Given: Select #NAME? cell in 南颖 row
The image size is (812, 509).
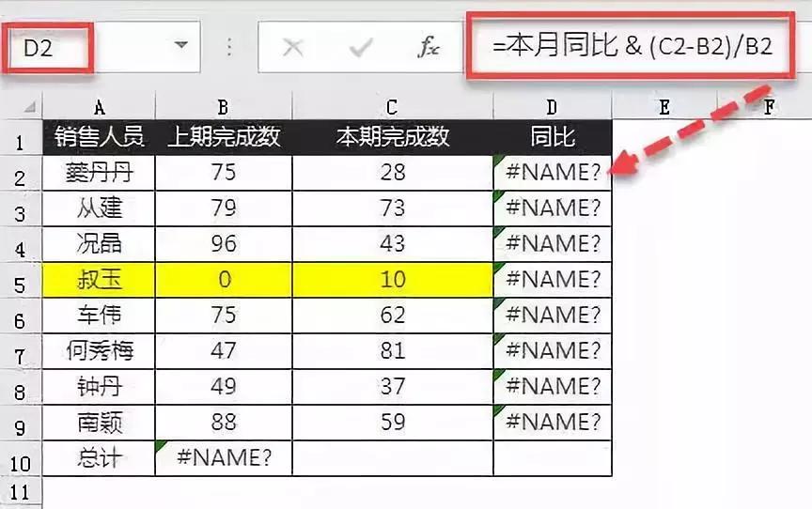Looking at the screenshot, I should pyautogui.click(x=553, y=423).
